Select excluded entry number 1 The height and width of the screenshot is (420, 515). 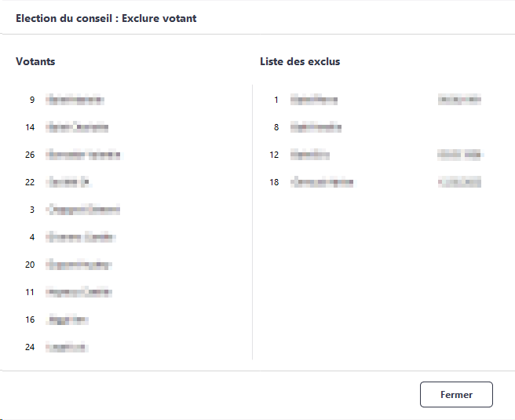coord(313,100)
